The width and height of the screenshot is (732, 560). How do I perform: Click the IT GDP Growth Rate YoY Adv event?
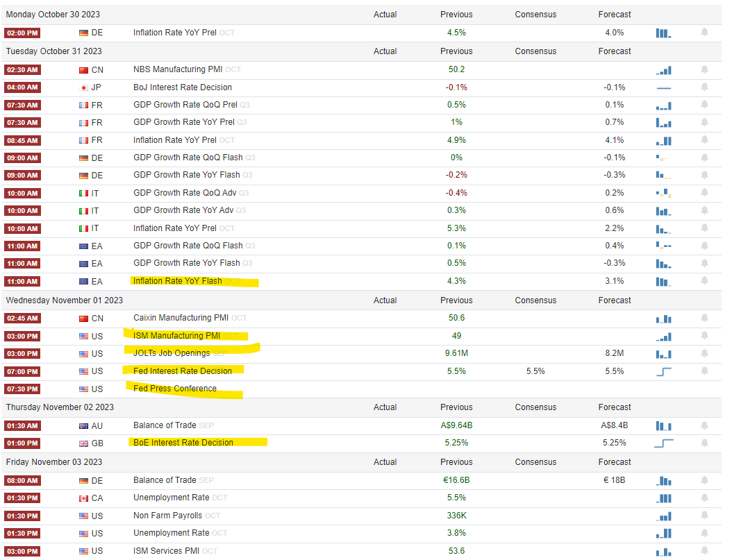pyautogui.click(x=183, y=210)
